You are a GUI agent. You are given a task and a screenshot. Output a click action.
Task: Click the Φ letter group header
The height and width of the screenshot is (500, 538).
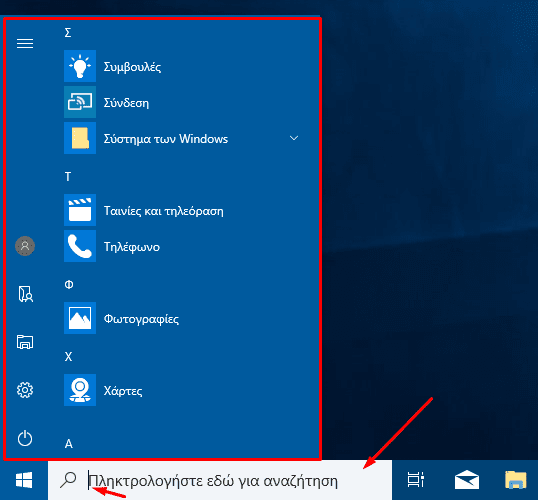69,284
